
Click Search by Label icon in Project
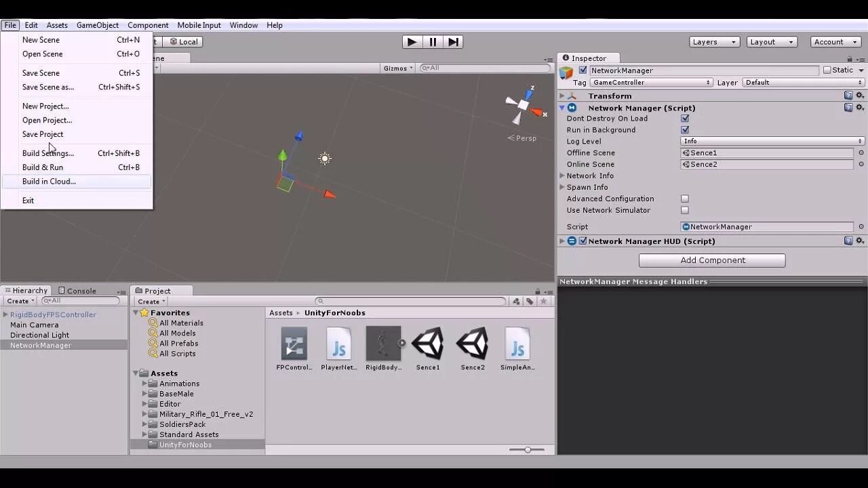coord(530,302)
